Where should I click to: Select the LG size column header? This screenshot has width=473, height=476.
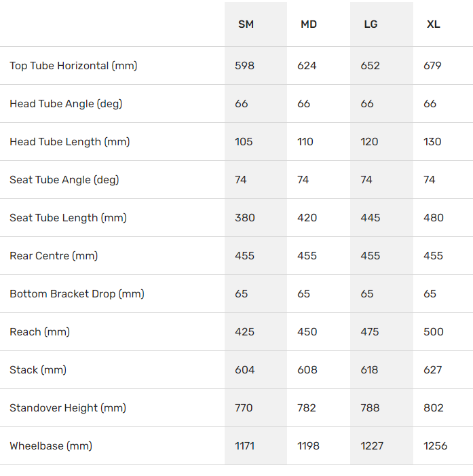tap(371, 24)
